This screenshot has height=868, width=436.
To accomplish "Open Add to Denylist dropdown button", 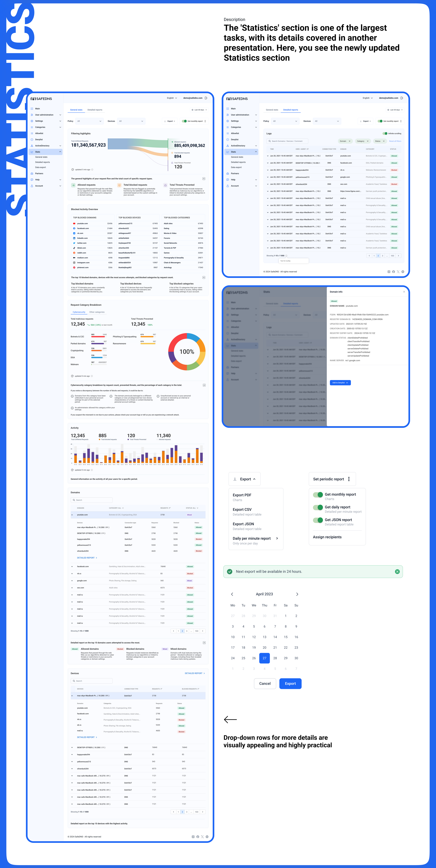I will pyautogui.click(x=340, y=382).
